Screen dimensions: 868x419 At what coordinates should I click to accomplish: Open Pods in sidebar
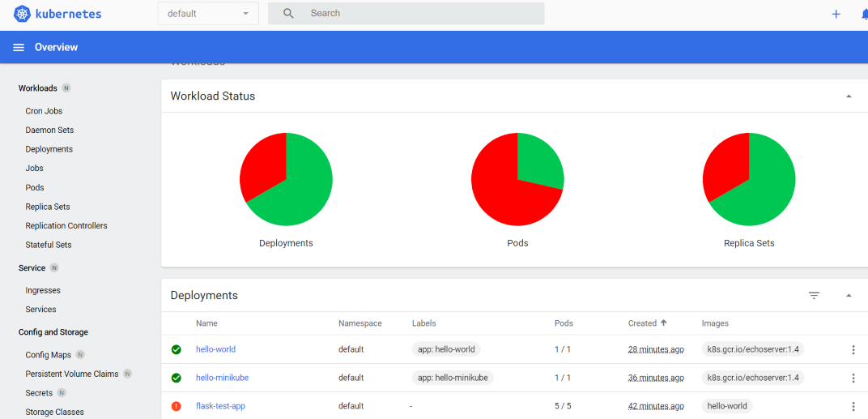coord(34,187)
